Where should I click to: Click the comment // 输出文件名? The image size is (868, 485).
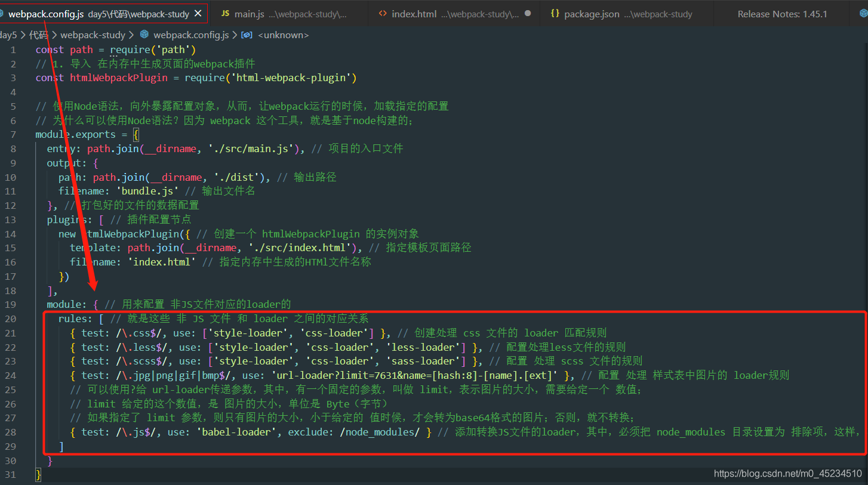[220, 191]
